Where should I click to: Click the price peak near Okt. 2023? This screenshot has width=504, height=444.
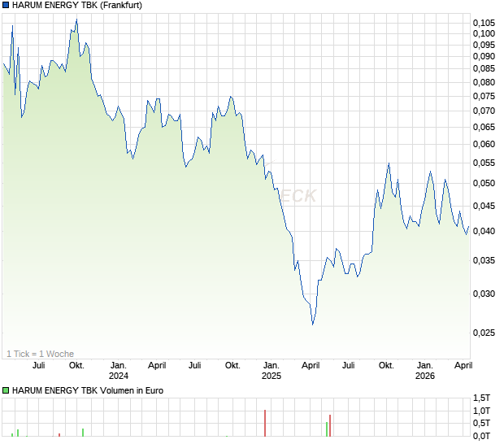tap(76, 20)
